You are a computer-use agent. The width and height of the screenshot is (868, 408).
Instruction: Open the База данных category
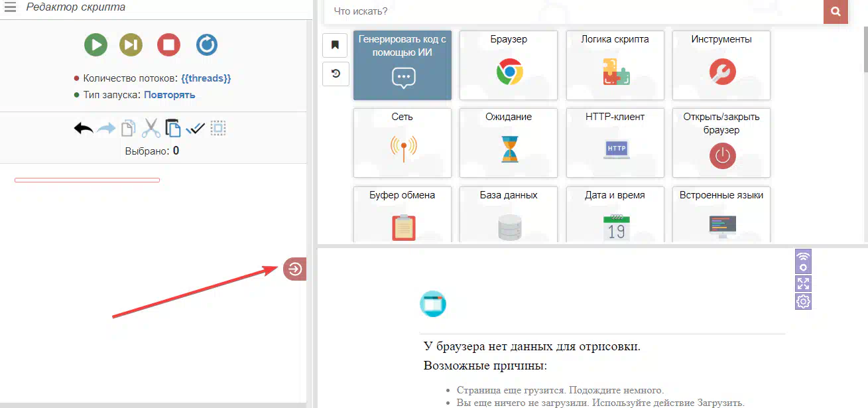tap(509, 214)
